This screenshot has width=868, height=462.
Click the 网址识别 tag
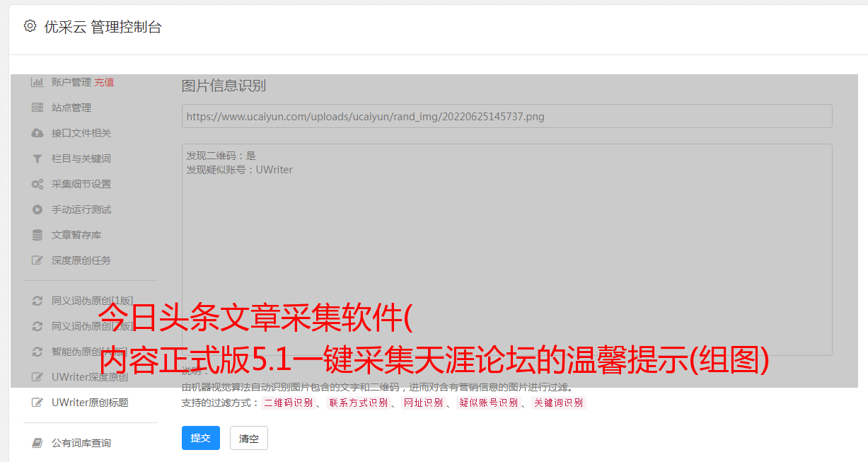point(424,403)
